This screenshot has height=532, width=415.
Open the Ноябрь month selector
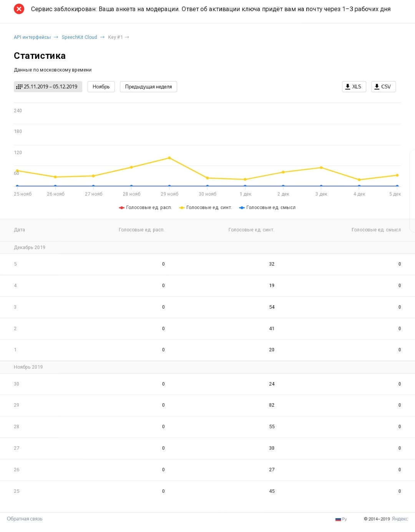[x=101, y=86]
